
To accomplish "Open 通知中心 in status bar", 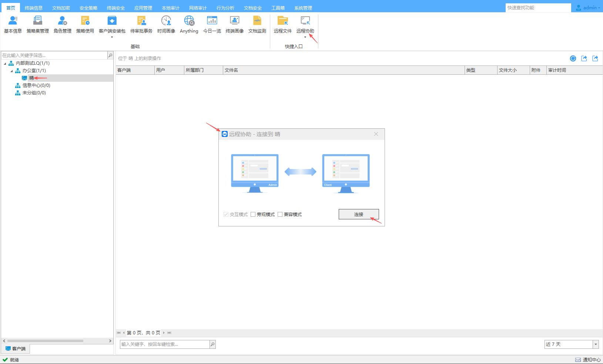I will [588, 360].
